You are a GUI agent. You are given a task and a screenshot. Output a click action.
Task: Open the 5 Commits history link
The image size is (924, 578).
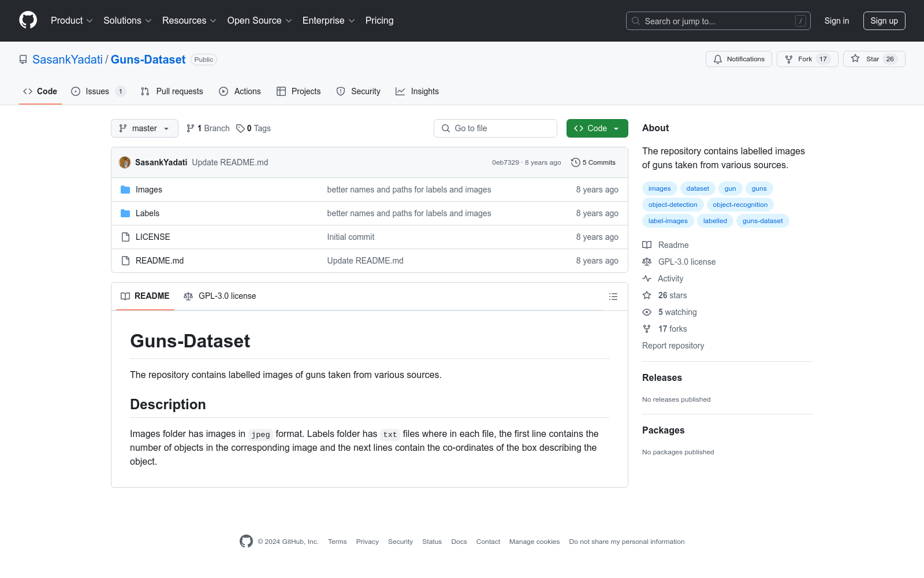point(593,162)
